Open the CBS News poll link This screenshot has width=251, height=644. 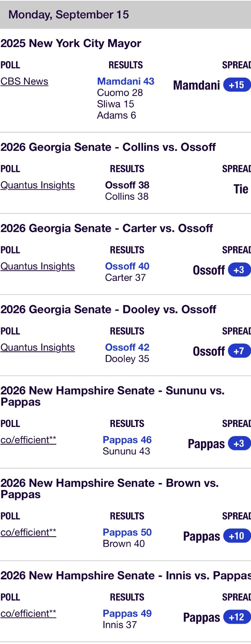pyautogui.click(x=24, y=81)
